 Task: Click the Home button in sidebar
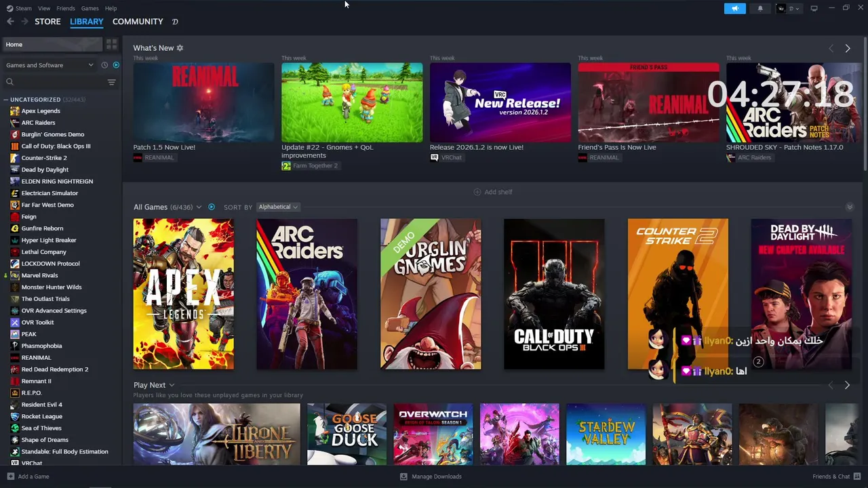click(52, 44)
